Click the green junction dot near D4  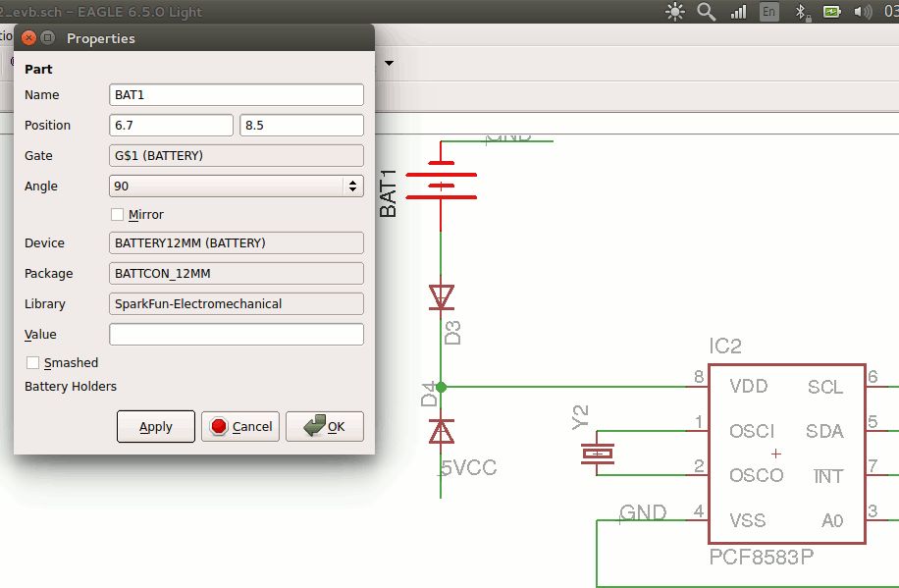click(441, 387)
